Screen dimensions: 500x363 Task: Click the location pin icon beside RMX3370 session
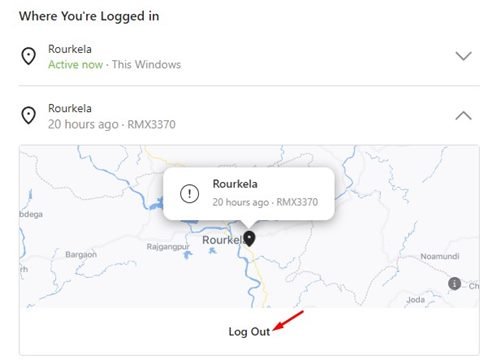[x=29, y=115]
